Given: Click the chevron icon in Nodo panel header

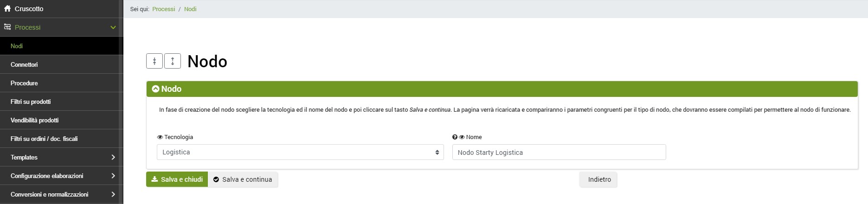Looking at the screenshot, I should point(155,89).
